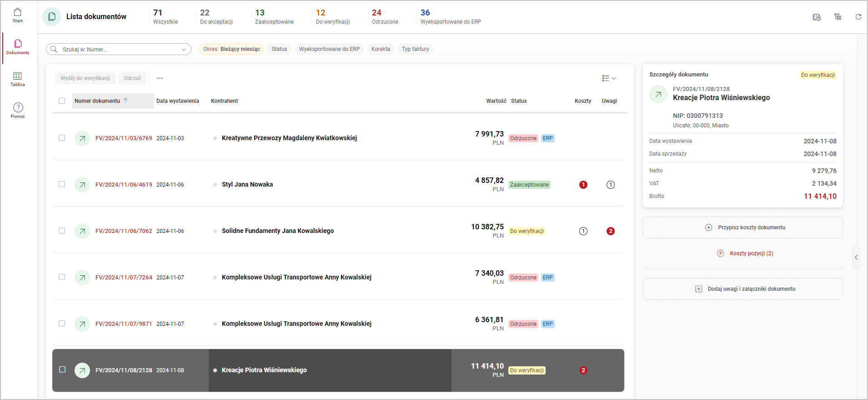Filter by 24 Odrzucone

[385, 17]
